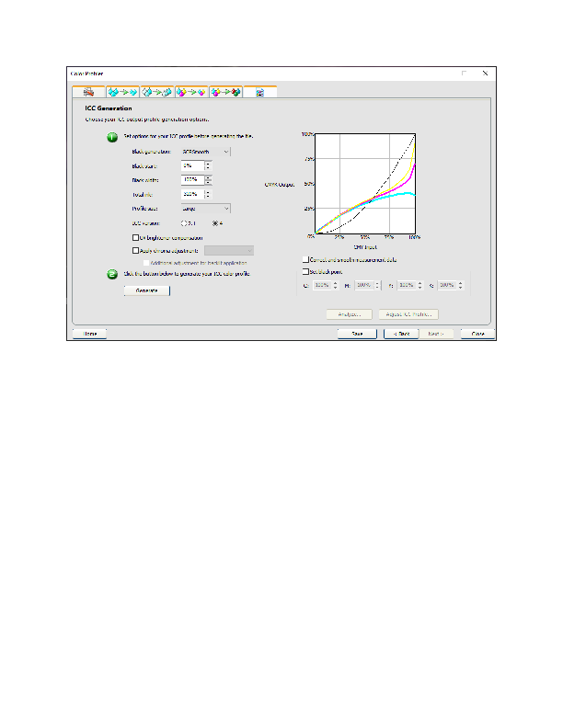
Task: Click the Black width value field
Action: (193, 179)
